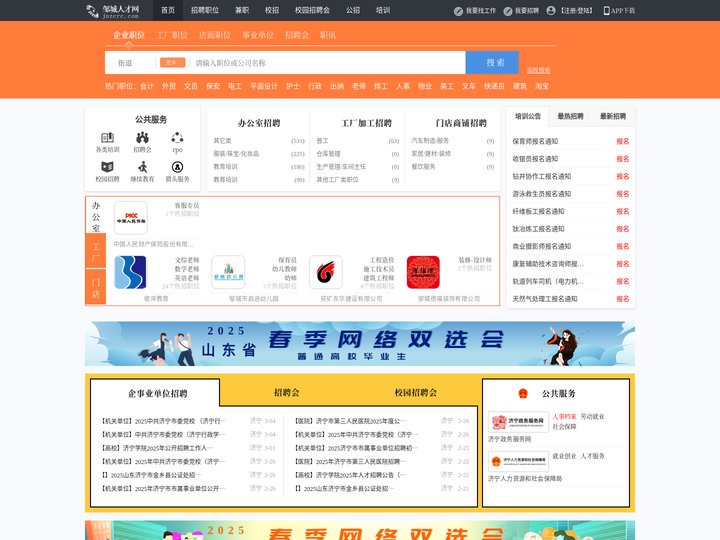
Task: Open the red 人事档案 link
Action: pos(564,416)
